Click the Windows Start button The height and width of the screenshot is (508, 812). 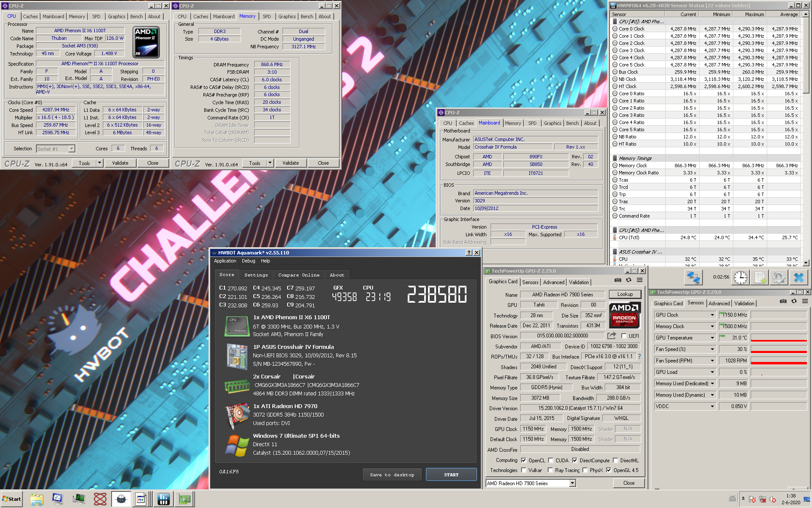pyautogui.click(x=11, y=499)
